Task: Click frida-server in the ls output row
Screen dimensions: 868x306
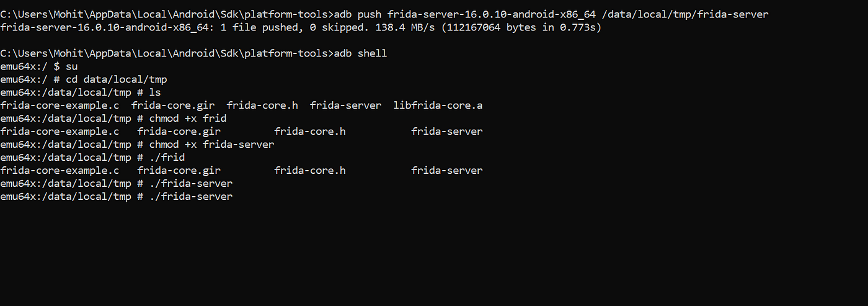Action: pyautogui.click(x=345, y=106)
